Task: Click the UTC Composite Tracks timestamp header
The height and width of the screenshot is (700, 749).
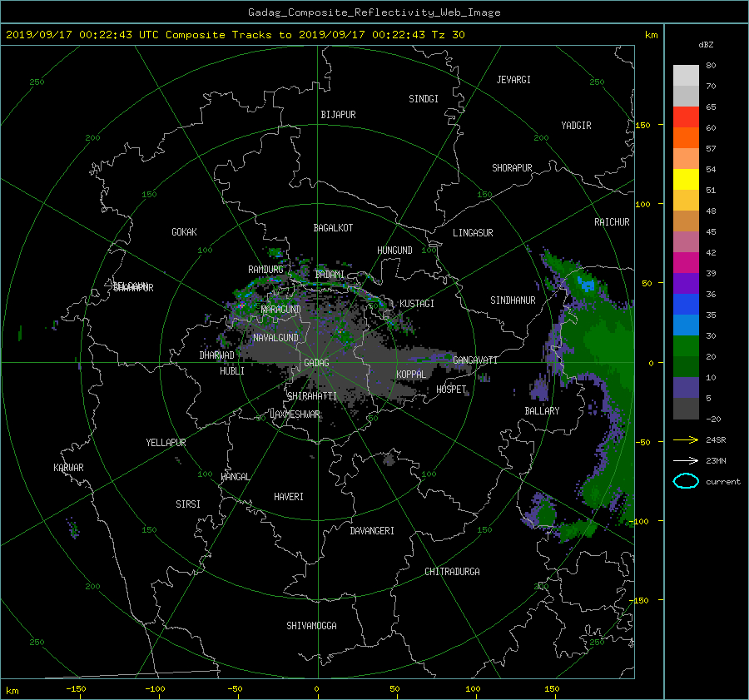Action: 236,35
